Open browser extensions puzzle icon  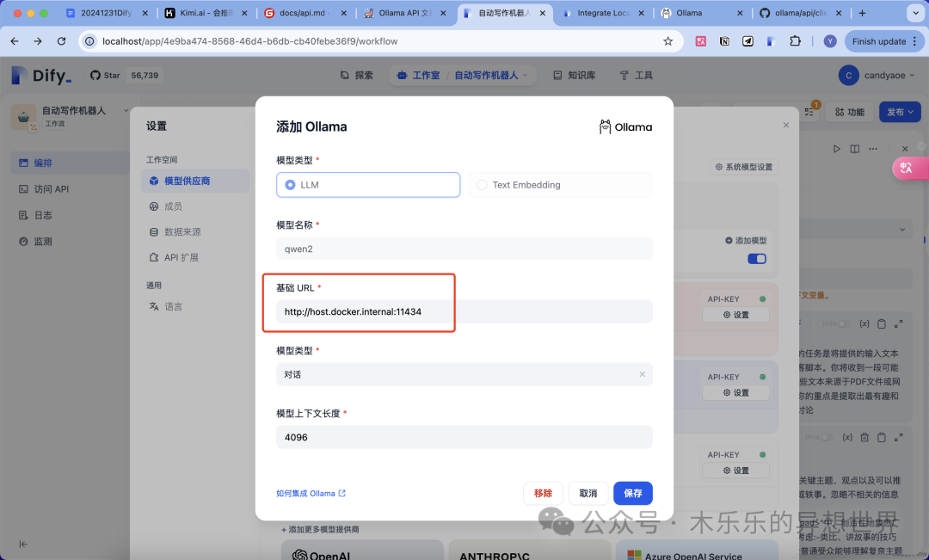pyautogui.click(x=795, y=41)
